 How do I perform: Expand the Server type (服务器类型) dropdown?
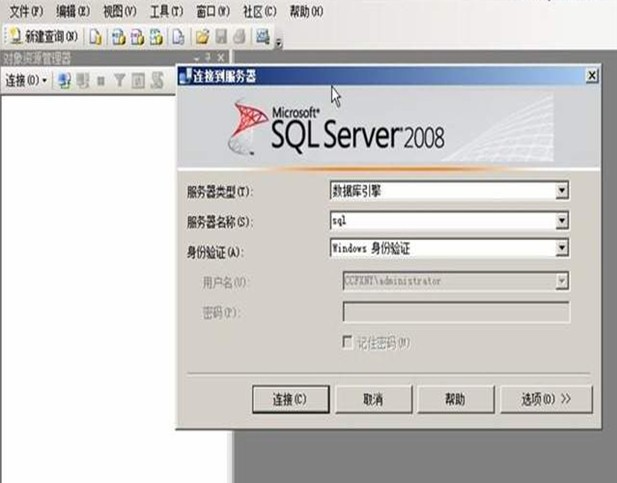pyautogui.click(x=562, y=191)
